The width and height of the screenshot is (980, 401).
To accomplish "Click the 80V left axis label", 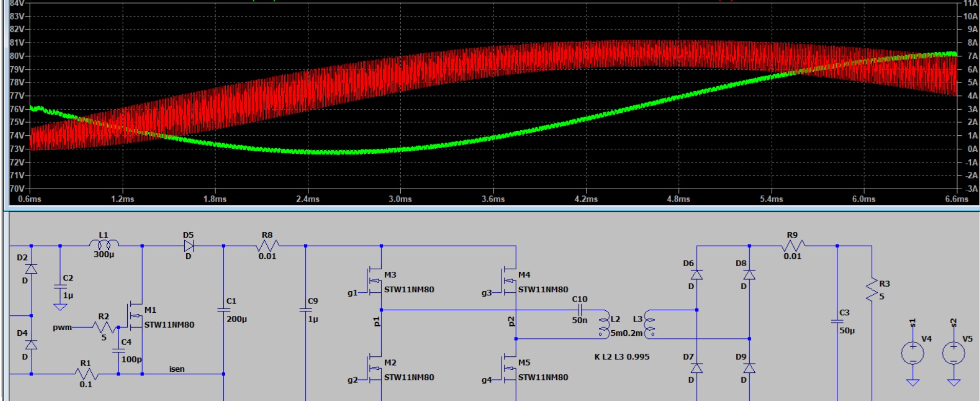I will pyautogui.click(x=16, y=56).
